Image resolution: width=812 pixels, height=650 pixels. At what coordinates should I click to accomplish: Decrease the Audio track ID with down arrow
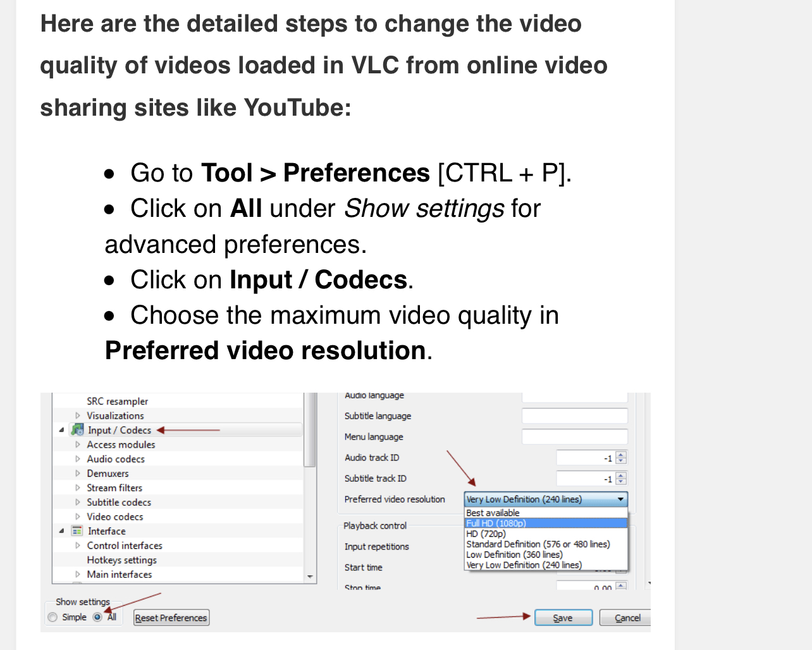click(x=621, y=462)
